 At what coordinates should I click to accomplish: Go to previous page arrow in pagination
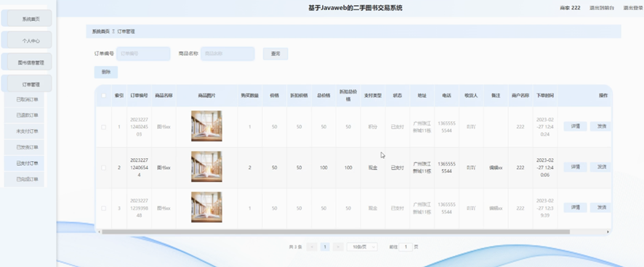pos(312,247)
